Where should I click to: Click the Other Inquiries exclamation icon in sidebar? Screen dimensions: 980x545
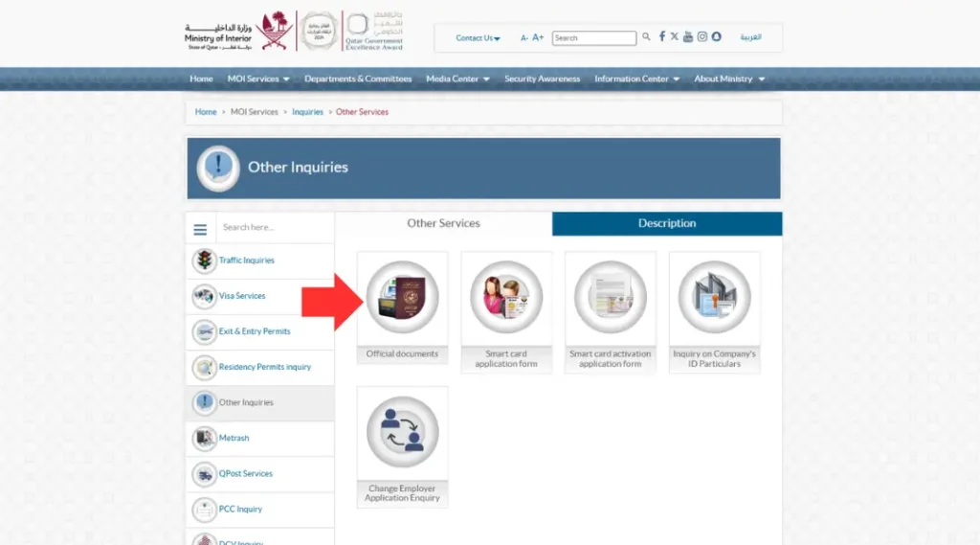click(204, 403)
